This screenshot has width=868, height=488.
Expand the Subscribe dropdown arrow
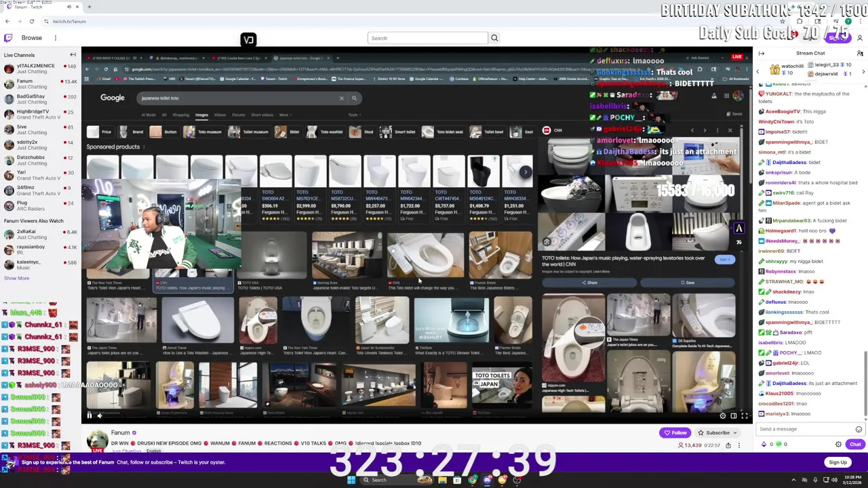(x=736, y=432)
